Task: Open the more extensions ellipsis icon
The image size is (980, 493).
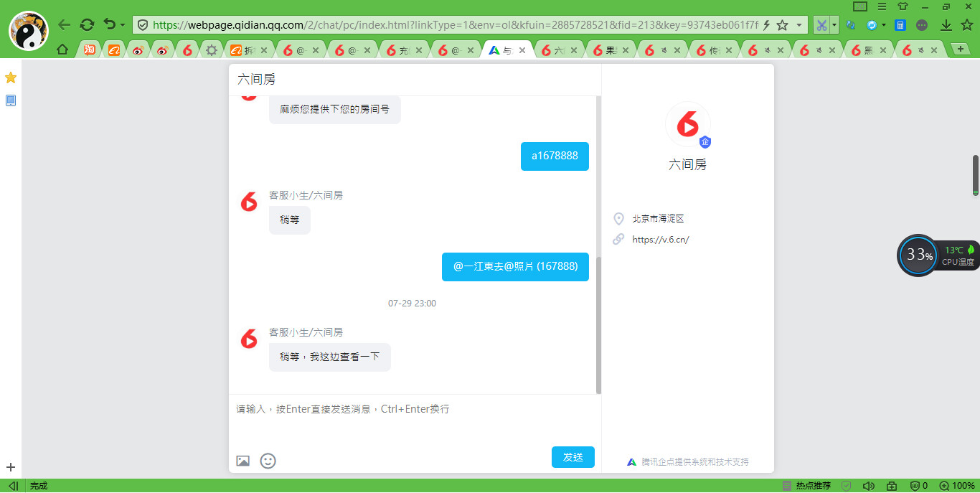Action: (922, 25)
